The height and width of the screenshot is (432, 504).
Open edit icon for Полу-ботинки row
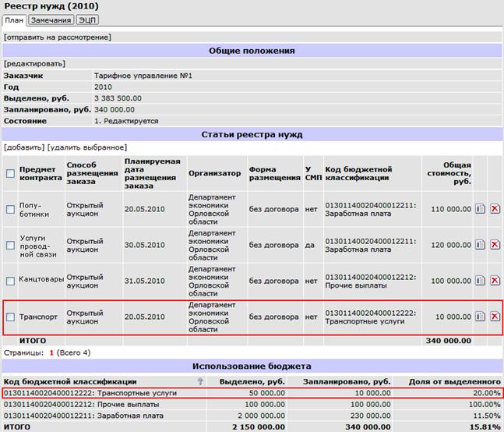(480, 209)
